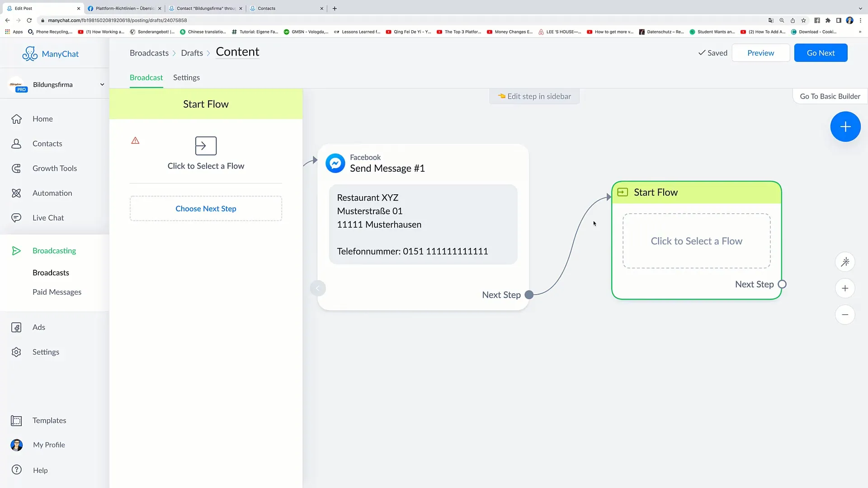Select the Templates icon
The height and width of the screenshot is (488, 868).
click(16, 420)
